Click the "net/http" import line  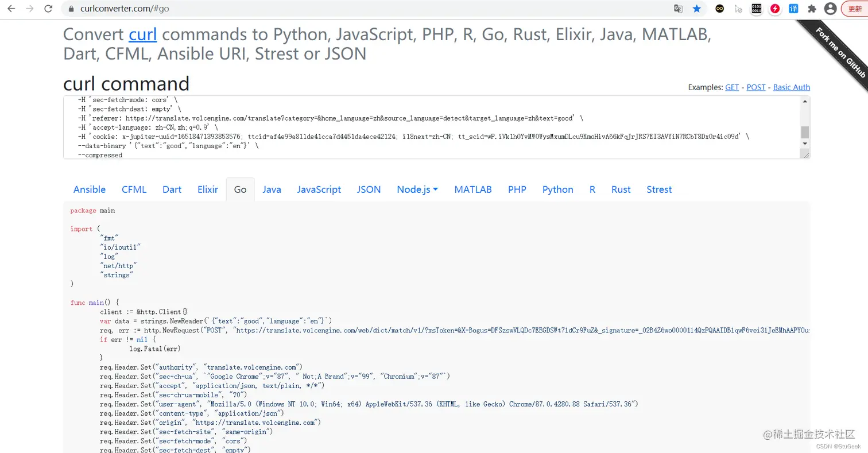pyautogui.click(x=118, y=266)
